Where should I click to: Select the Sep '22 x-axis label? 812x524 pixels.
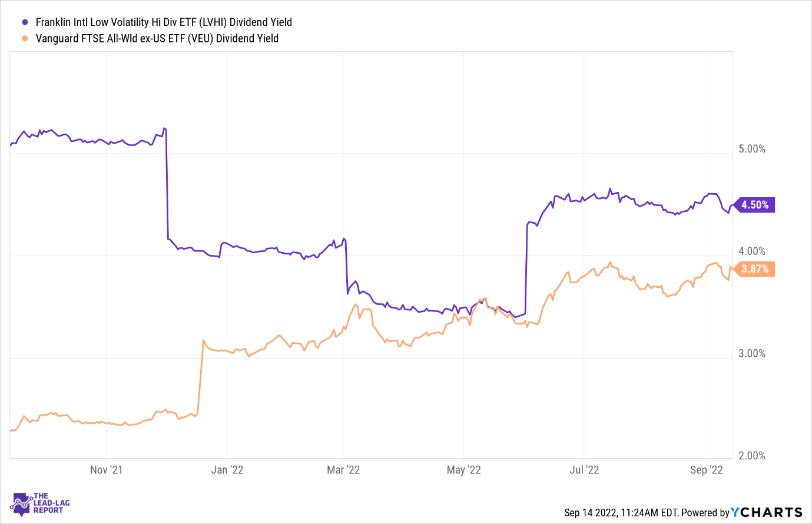[x=706, y=470]
